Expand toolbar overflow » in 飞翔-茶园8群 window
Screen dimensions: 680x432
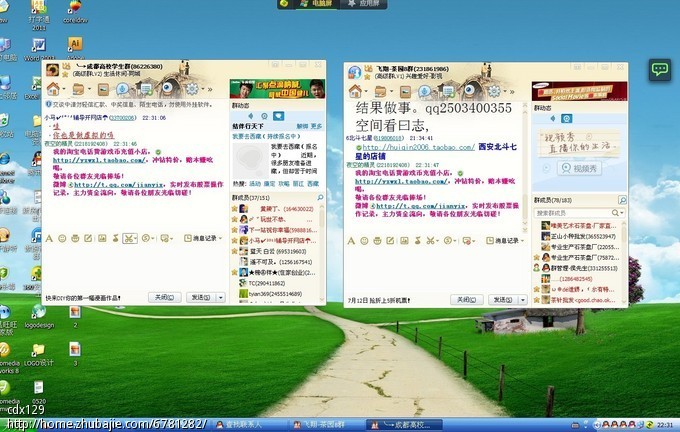coord(512,92)
